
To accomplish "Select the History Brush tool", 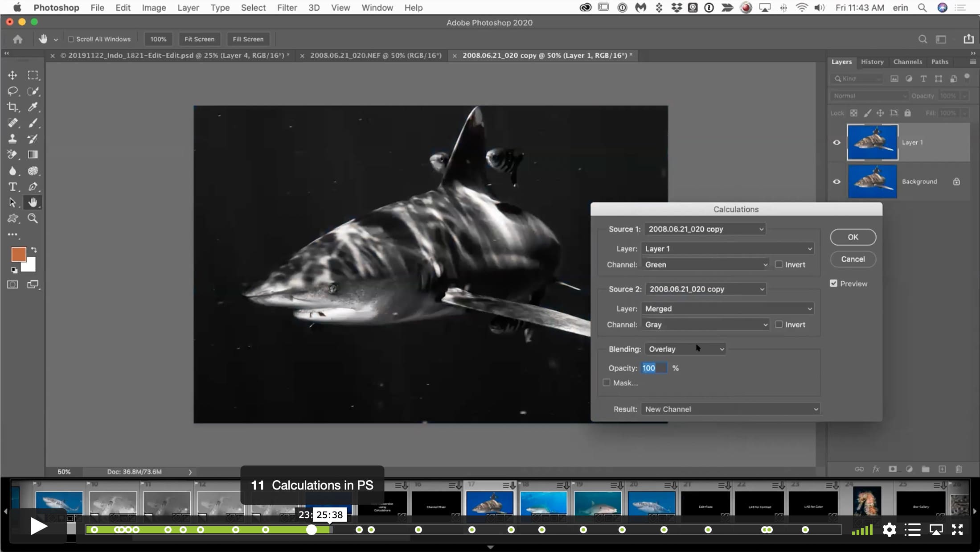I will (33, 139).
